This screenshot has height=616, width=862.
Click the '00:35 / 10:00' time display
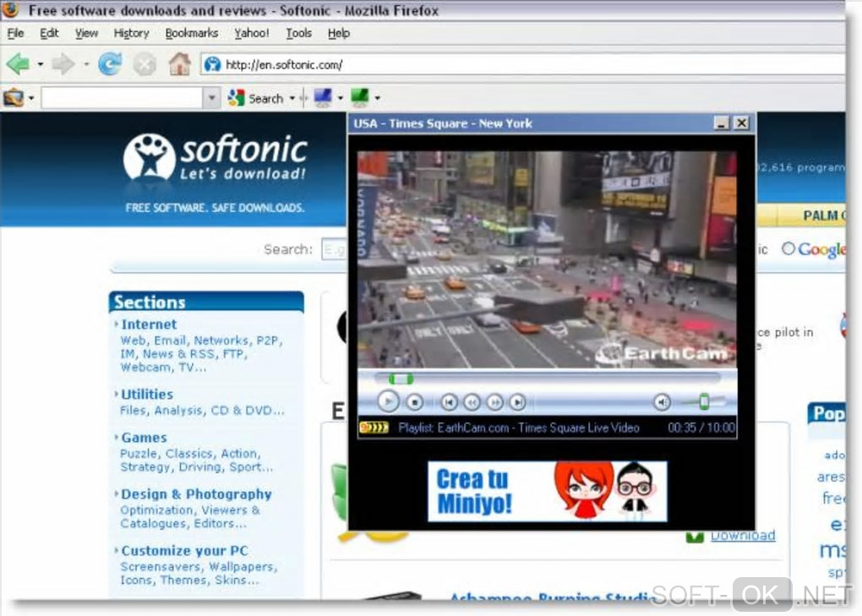[701, 428]
